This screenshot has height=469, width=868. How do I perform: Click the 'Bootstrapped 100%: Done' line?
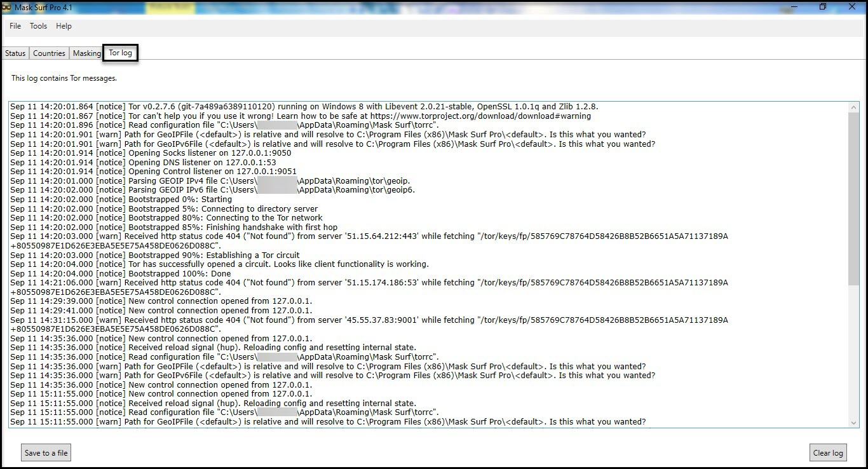(121, 274)
